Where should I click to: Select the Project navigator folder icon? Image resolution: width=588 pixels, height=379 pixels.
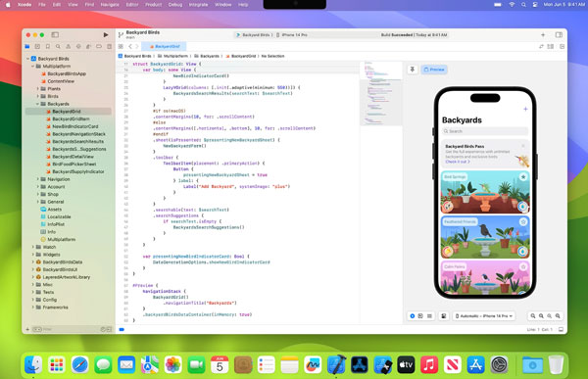point(27,46)
